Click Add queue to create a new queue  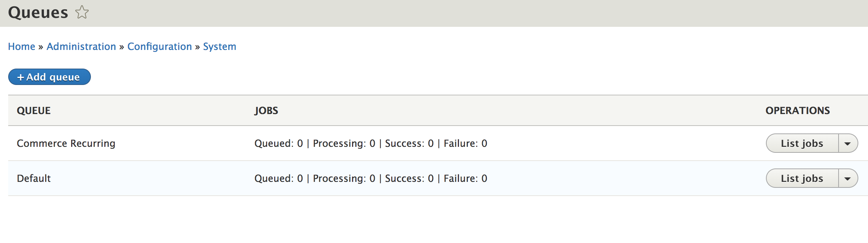tap(49, 77)
